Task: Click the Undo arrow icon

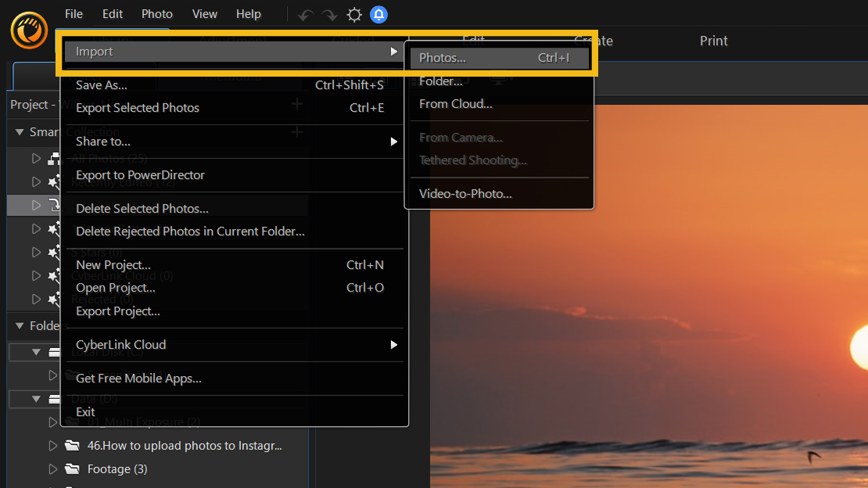Action: (305, 15)
